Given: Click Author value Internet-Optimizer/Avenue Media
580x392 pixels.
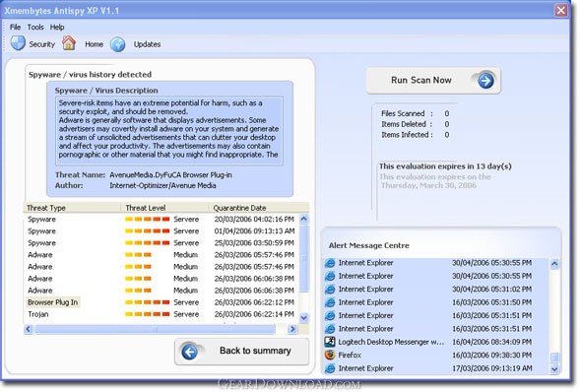Looking at the screenshot, I should (162, 185).
